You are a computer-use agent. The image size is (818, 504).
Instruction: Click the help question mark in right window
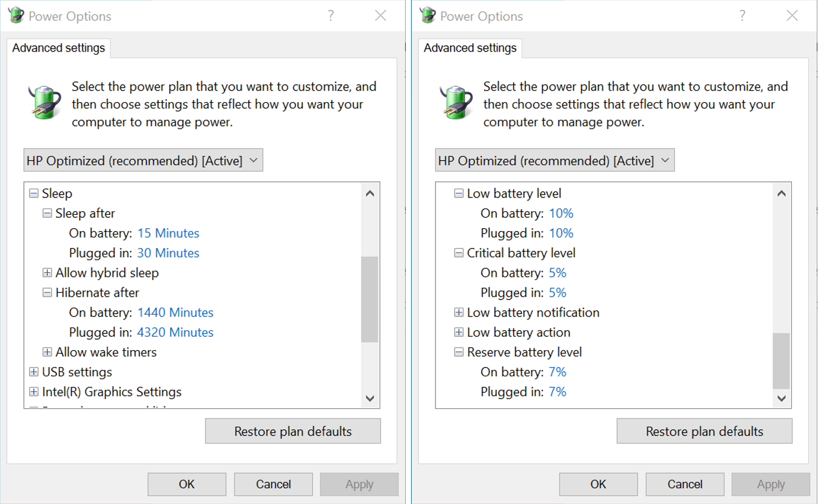(x=743, y=16)
